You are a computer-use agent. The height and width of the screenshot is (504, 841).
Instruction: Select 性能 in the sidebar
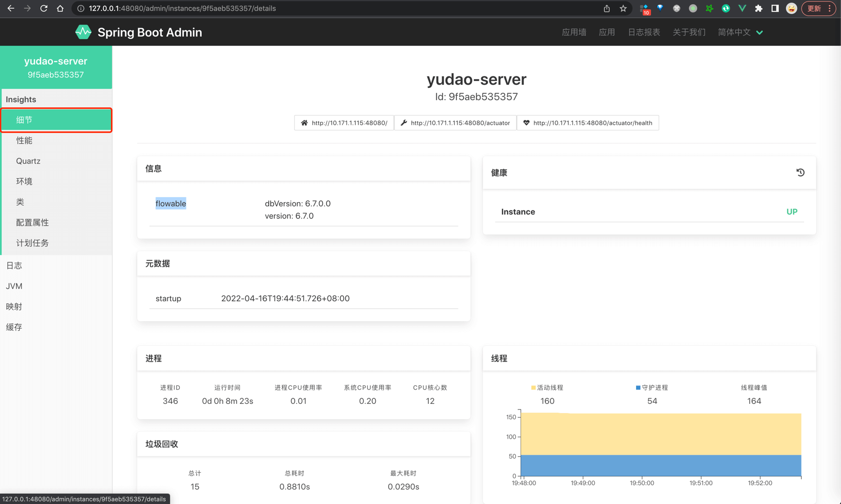tap(24, 140)
